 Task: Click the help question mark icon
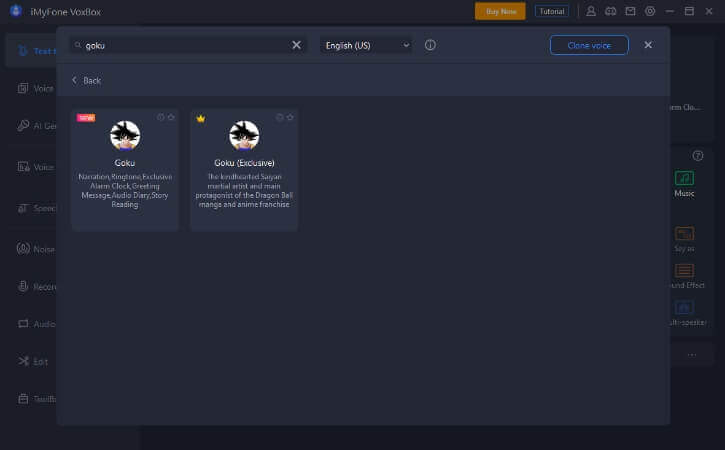click(x=698, y=156)
